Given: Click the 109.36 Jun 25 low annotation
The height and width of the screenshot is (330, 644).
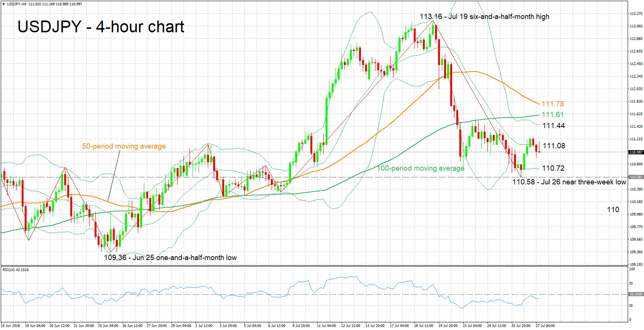Looking at the screenshot, I should 170,258.
